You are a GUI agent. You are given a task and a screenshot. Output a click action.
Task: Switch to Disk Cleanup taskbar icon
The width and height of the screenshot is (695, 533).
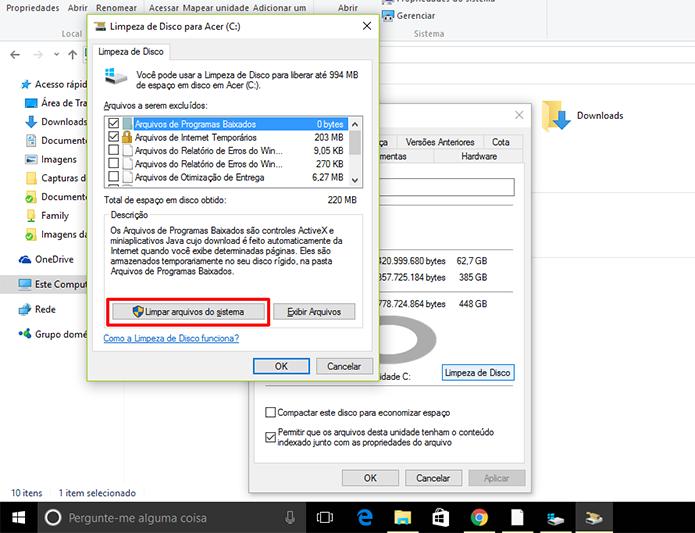[594, 517]
